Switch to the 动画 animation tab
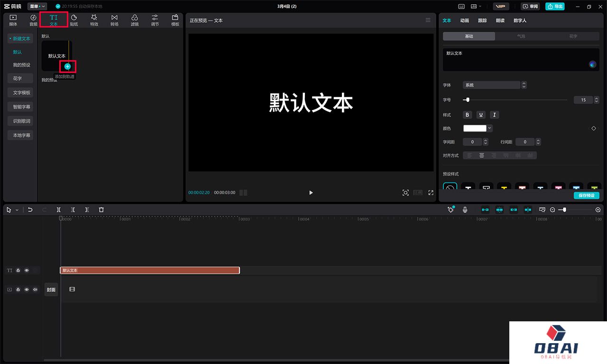607x364 pixels. click(x=464, y=20)
